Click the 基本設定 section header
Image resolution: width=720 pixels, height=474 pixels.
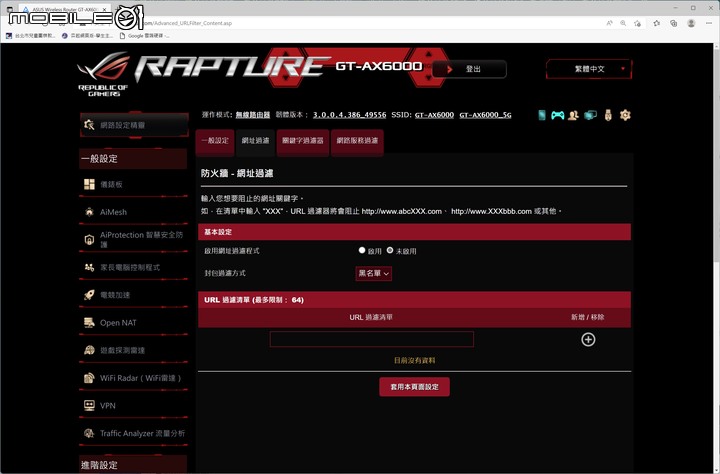[x=414, y=232]
